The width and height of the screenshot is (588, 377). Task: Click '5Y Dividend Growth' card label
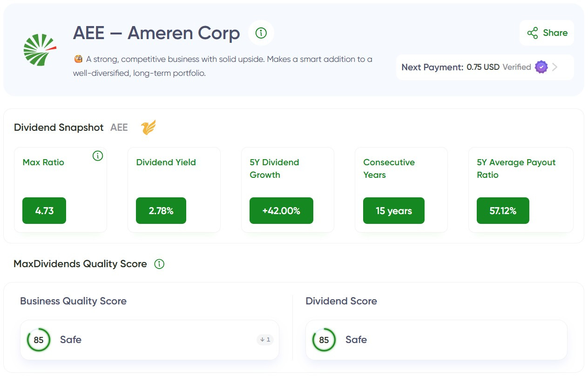[x=275, y=168]
